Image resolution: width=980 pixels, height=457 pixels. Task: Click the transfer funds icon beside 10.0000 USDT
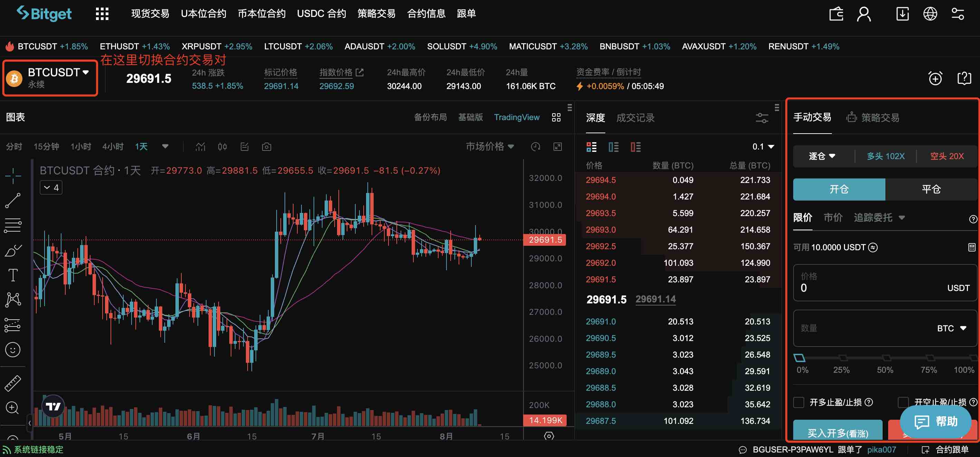tap(873, 247)
